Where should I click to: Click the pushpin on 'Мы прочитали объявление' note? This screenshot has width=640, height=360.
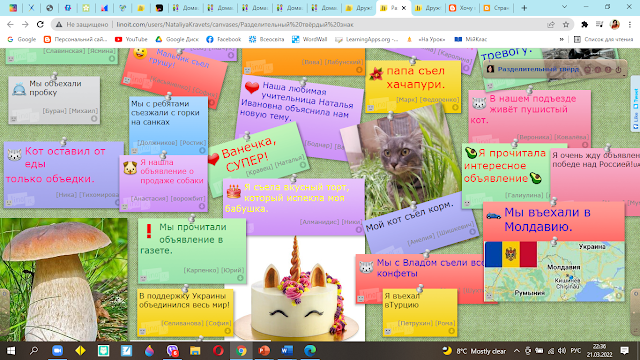pyautogui.click(x=191, y=218)
